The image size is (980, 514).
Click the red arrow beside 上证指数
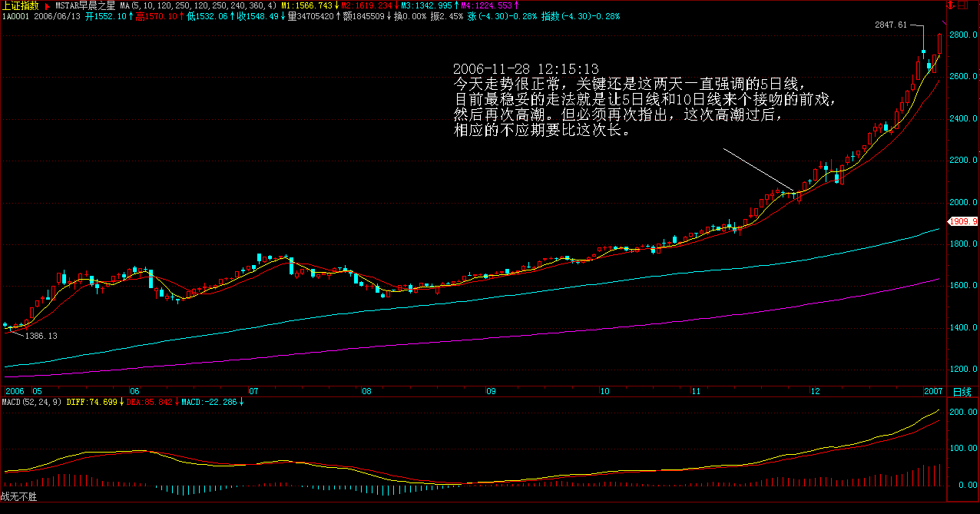(x=47, y=6)
